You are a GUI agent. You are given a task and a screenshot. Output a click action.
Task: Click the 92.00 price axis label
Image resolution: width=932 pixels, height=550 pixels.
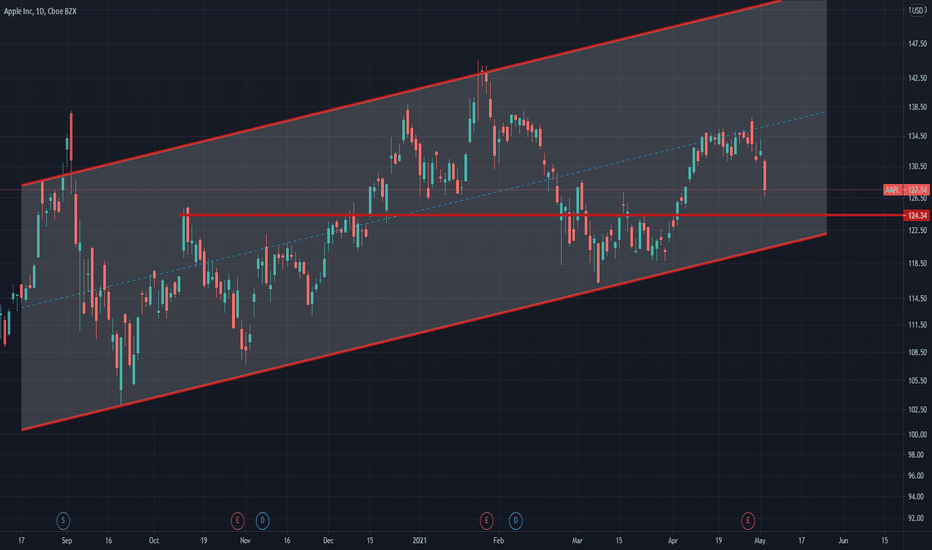[x=916, y=518]
